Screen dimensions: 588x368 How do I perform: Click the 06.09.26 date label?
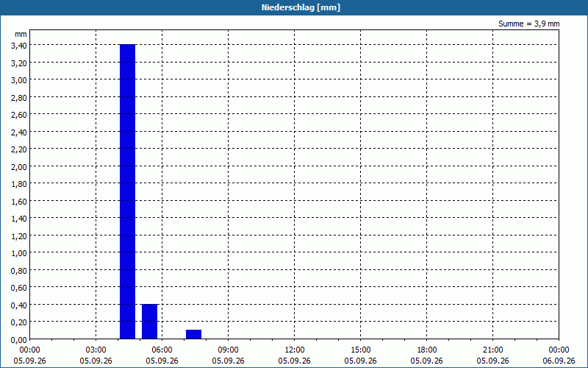pyautogui.click(x=559, y=361)
